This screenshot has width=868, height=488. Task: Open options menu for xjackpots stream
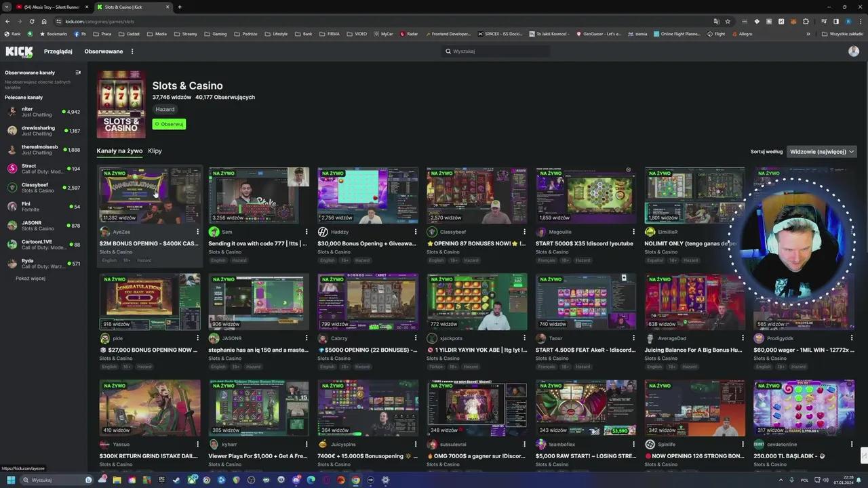pos(524,338)
